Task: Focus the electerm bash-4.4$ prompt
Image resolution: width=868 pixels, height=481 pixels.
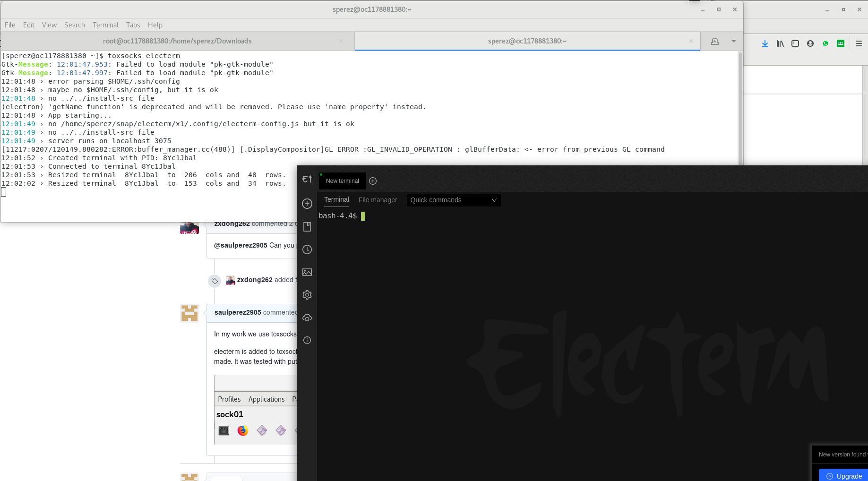Action: click(342, 216)
